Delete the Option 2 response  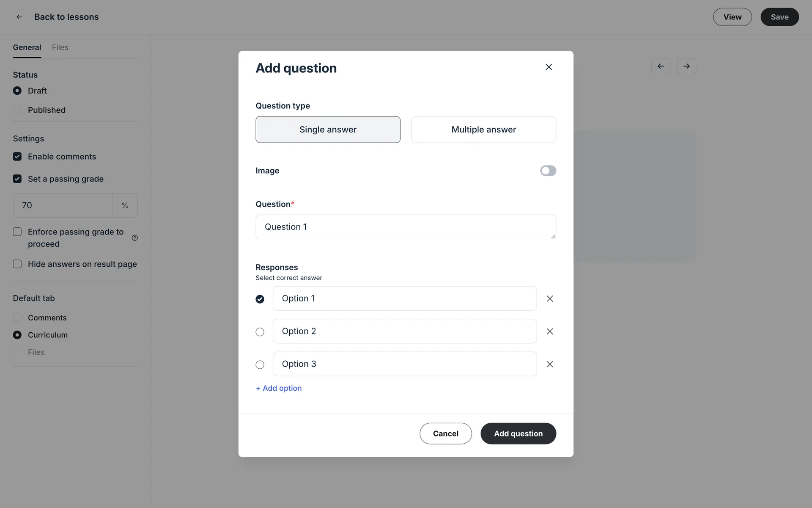(549, 331)
